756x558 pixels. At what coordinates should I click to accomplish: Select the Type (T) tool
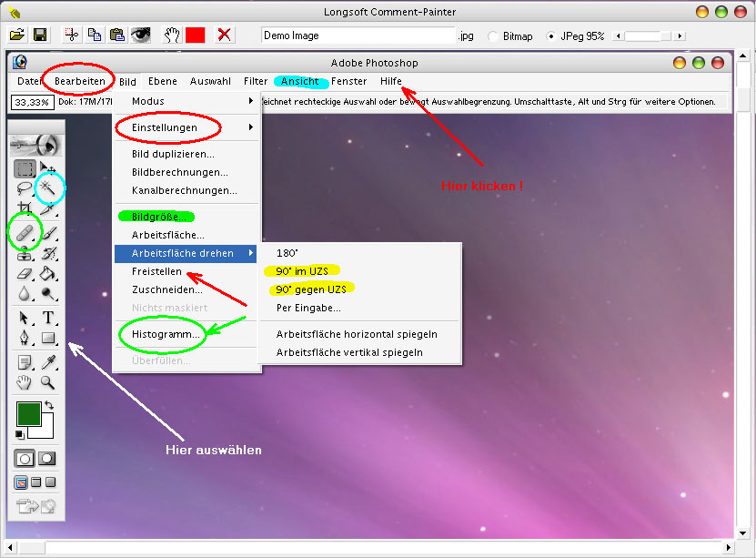click(48, 318)
